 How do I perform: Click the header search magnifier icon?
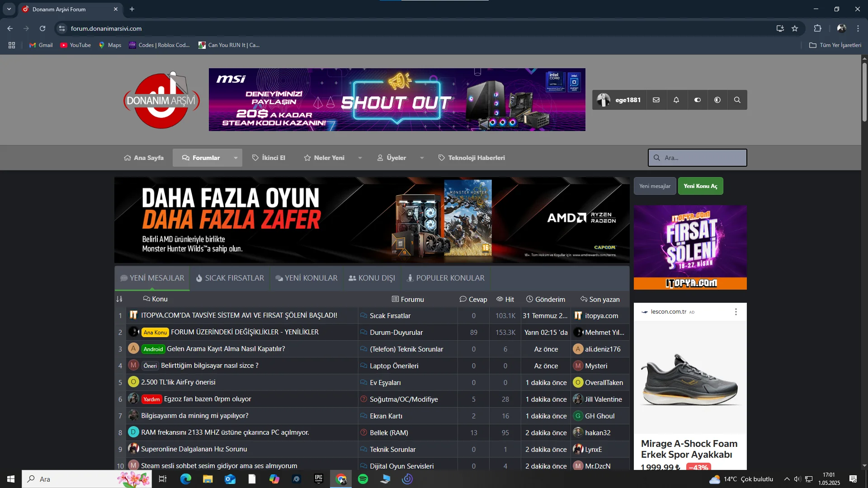[x=737, y=100]
